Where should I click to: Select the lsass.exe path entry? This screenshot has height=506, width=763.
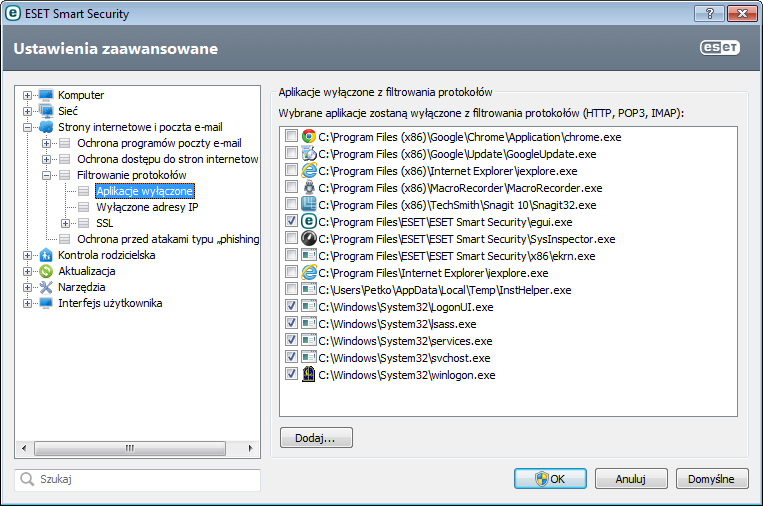pyautogui.click(x=397, y=324)
